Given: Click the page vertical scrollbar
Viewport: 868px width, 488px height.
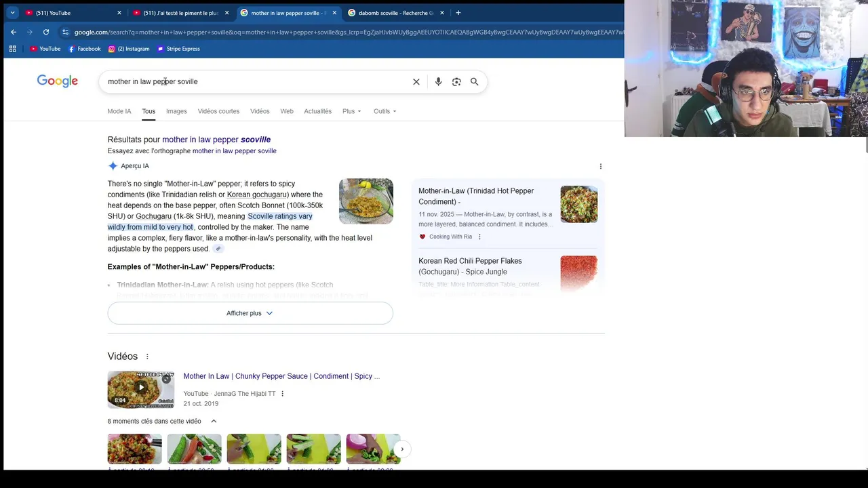Looking at the screenshot, I should click(865, 144).
